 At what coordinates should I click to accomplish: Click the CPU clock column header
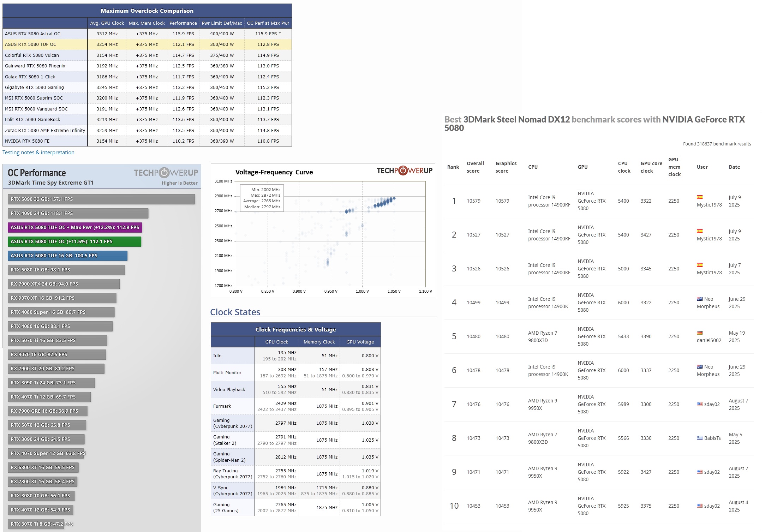[x=624, y=167]
